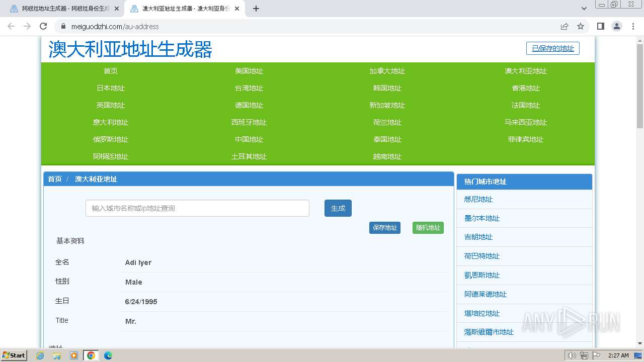This screenshot has width=644, height=362.
Task: Open the share page icon in address bar
Action: point(565,26)
